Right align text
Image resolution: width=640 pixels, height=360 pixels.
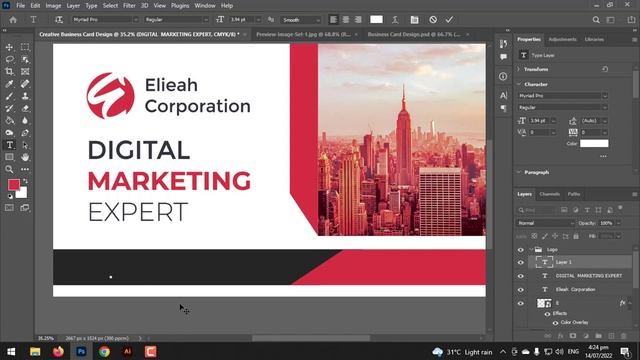[358, 20]
